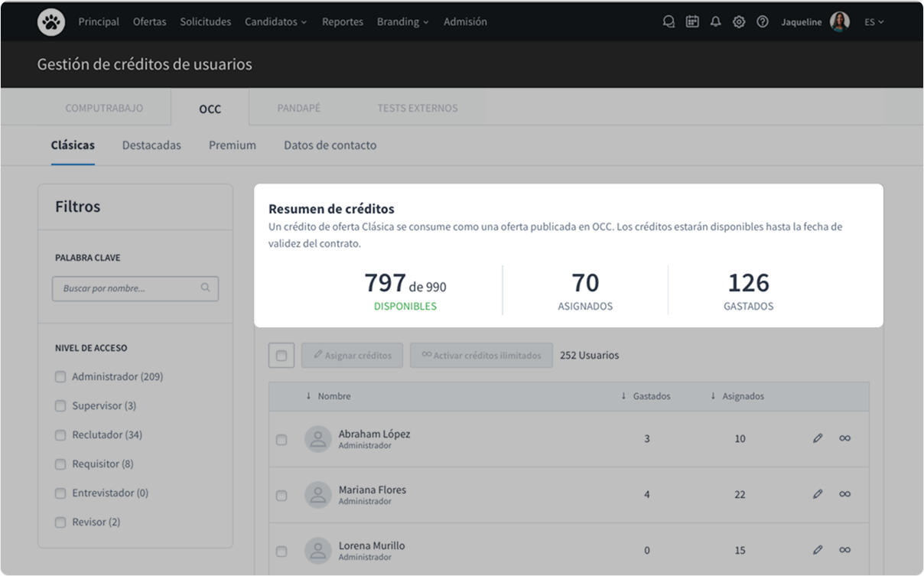
Task: Click the help question mark icon
Action: tap(763, 22)
